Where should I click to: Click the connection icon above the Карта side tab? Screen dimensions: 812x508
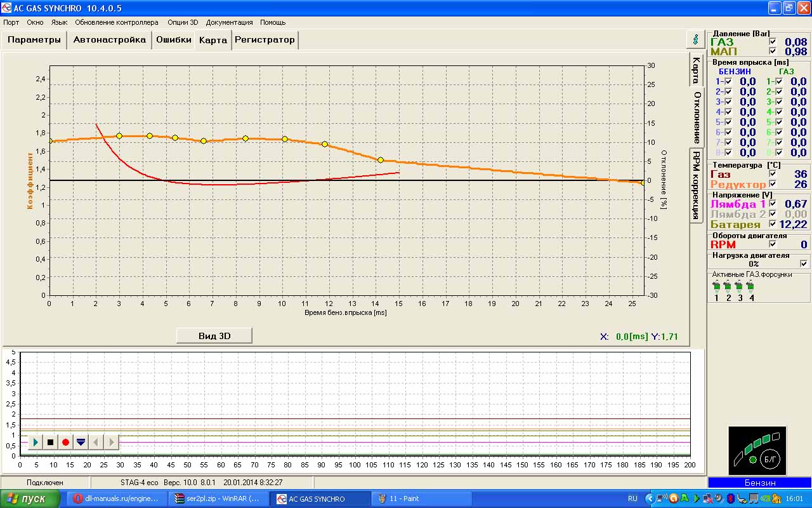point(696,39)
